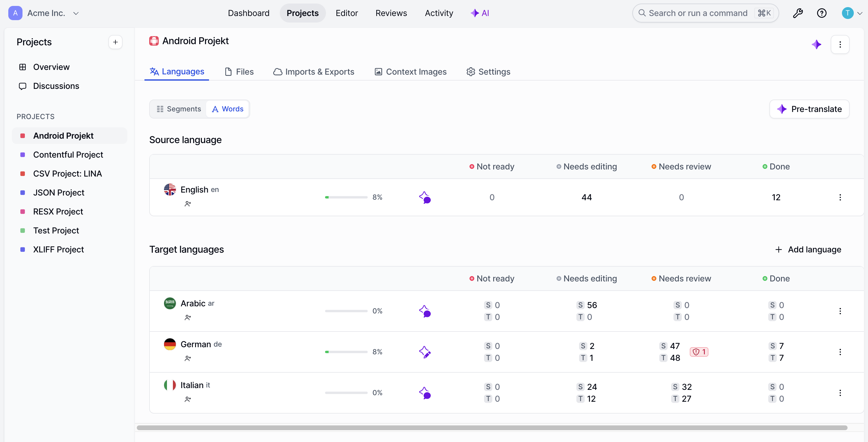This screenshot has height=442, width=868.
Task: Open the AI menu item
Action: 480,13
